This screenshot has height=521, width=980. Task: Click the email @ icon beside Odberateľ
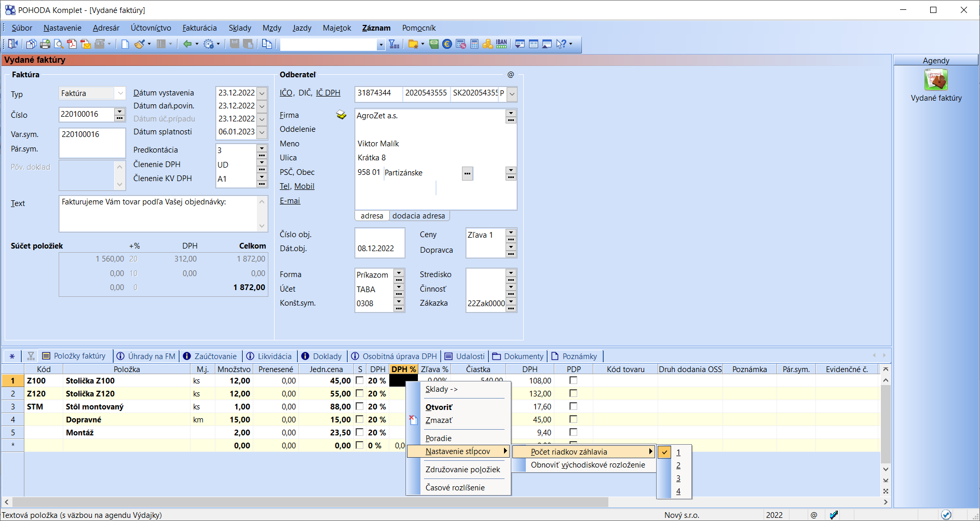[510, 75]
